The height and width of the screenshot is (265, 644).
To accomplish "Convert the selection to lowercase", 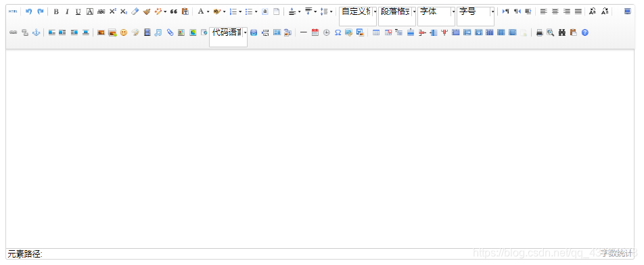I will pyautogui.click(x=604, y=11).
